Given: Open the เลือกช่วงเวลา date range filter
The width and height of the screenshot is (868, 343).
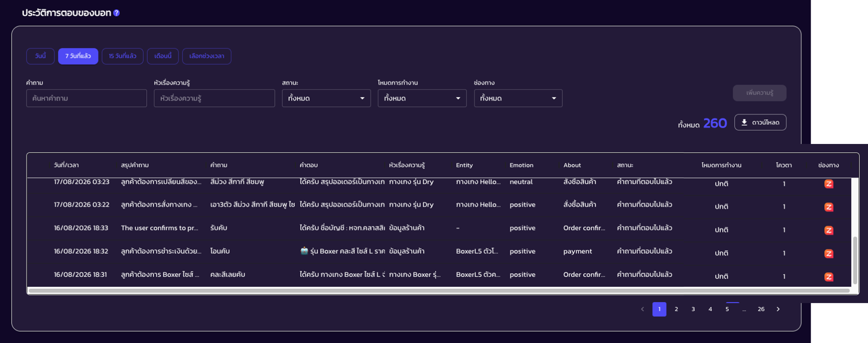Looking at the screenshot, I should point(207,56).
